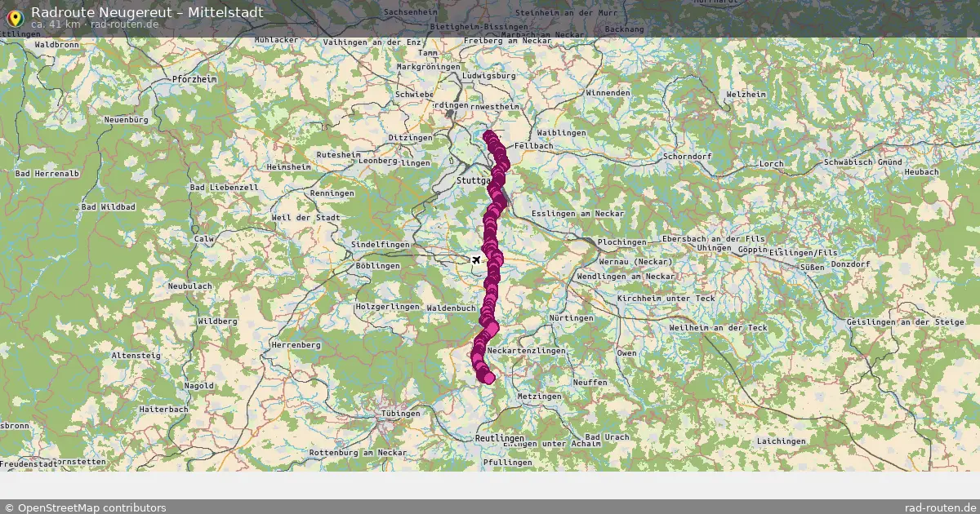Click the 'Fellbach' map label
The width and height of the screenshot is (980, 514).
click(x=533, y=146)
